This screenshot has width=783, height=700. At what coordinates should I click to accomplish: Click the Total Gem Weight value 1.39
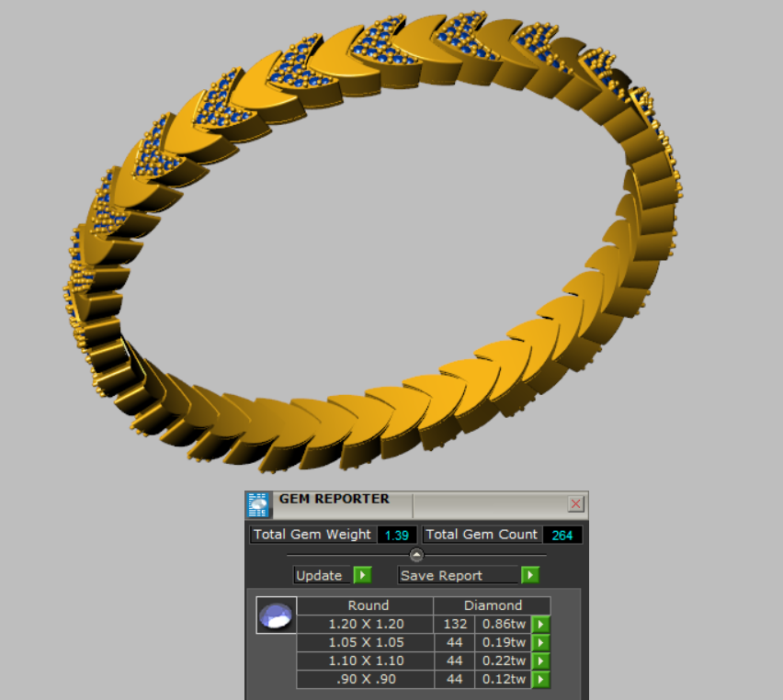click(x=397, y=535)
